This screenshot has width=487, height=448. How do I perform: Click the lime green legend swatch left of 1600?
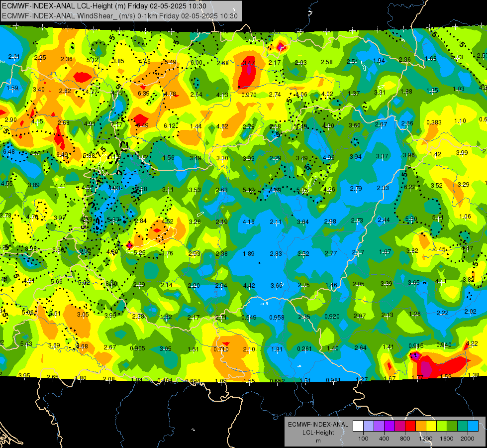(441, 426)
